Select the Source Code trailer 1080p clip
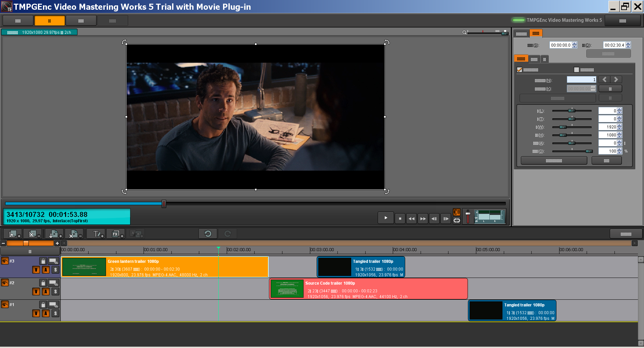Image resolution: width=644 pixels, height=348 pixels. pyautogui.click(x=368, y=289)
